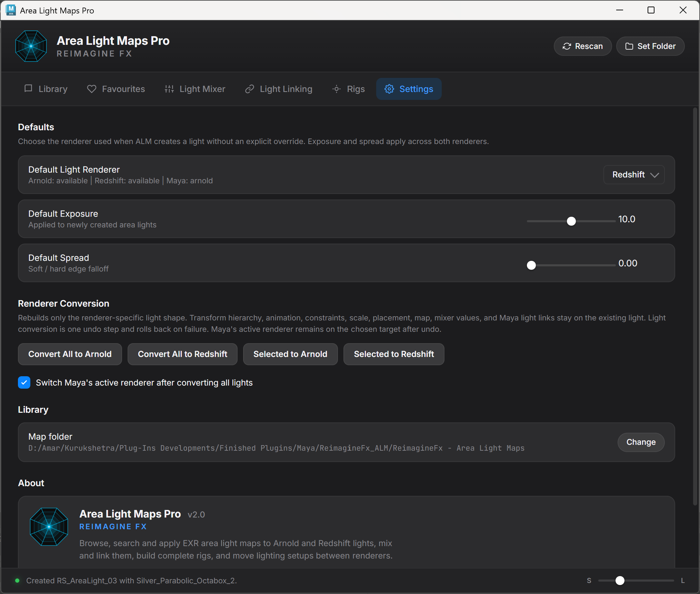Click the settings panel vertical scrollbar
Screen dimensions: 700x594
pyautogui.click(x=695, y=307)
